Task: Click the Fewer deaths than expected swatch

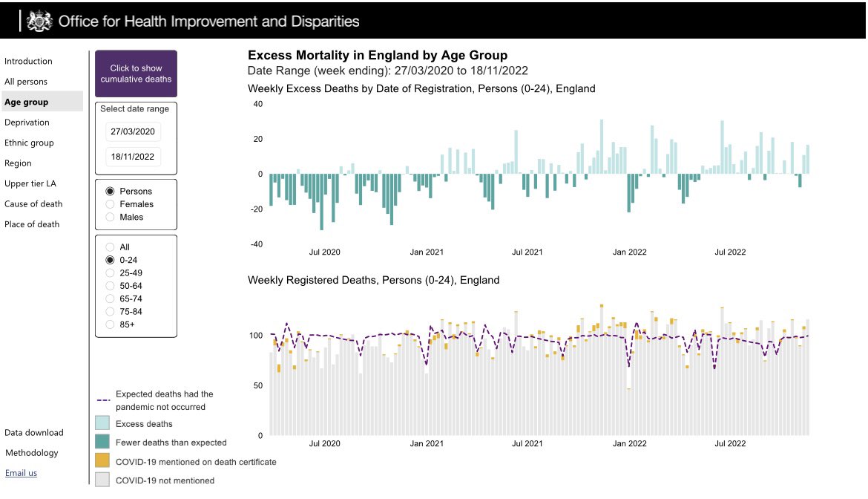Action: pos(102,442)
